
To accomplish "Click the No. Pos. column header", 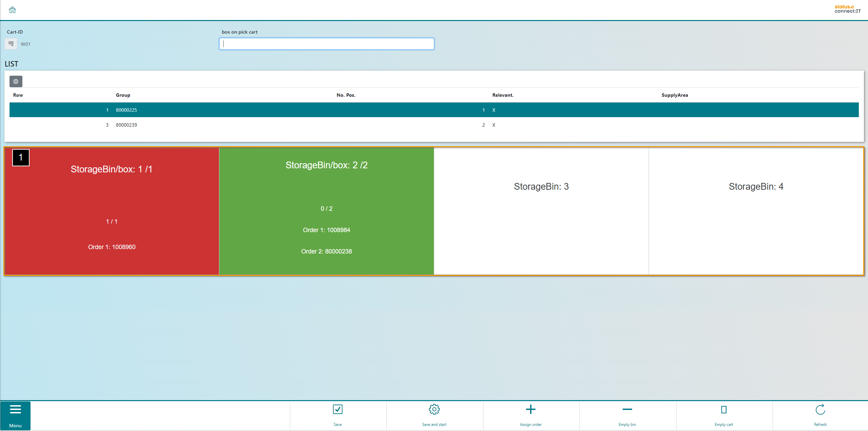I will coord(346,95).
